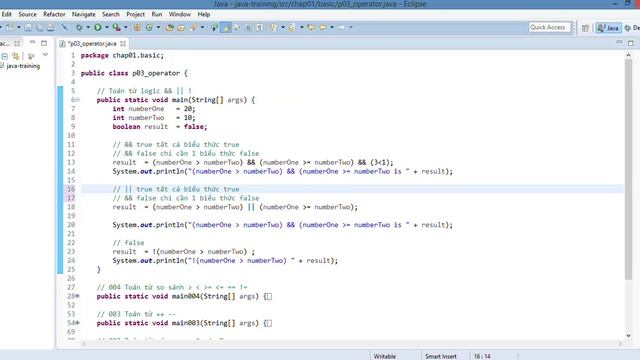Screen dimensions: 640x360
Task: Click the New Java Class icon
Action: pos(149,27)
